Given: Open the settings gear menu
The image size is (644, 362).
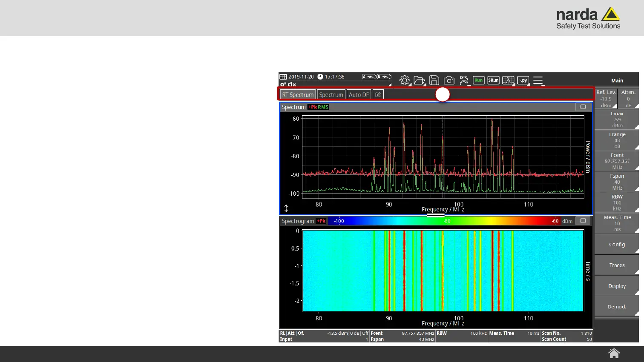Looking at the screenshot, I should click(x=405, y=80).
